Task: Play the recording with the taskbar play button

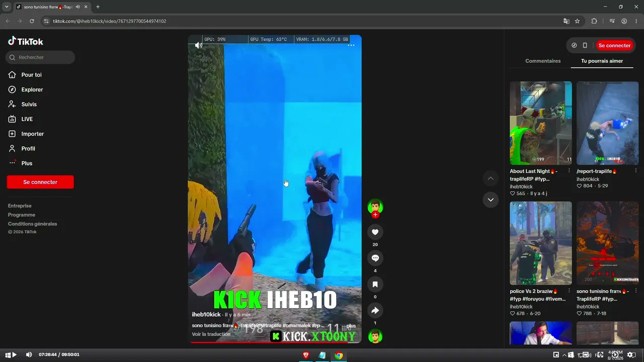Action: coord(14,354)
